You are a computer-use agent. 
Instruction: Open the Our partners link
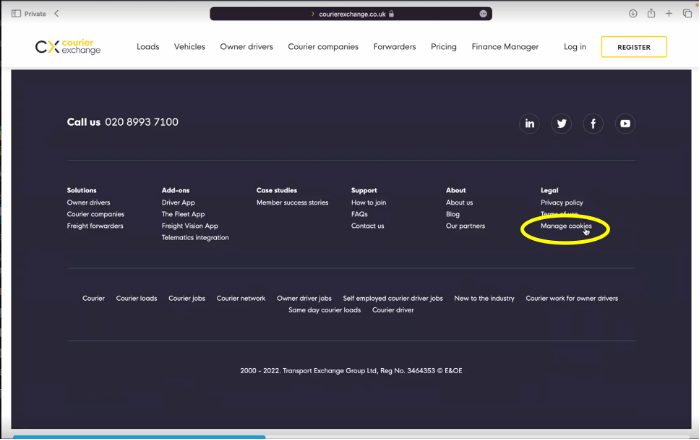pyautogui.click(x=465, y=226)
